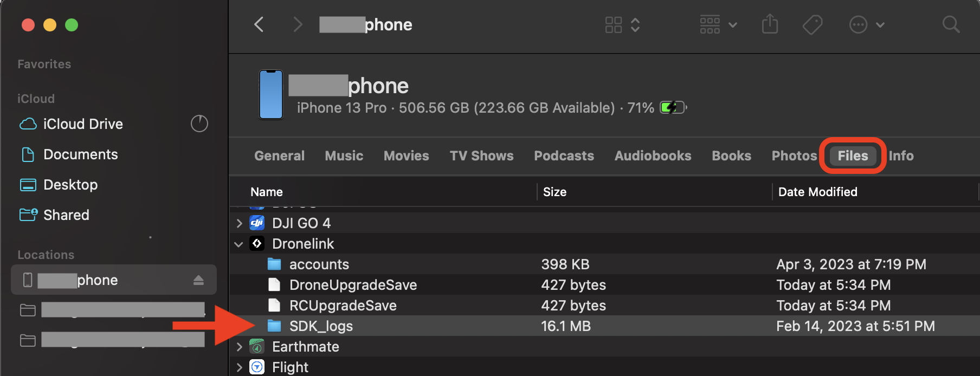This screenshot has height=376, width=980.
Task: Click the Share toolbar icon
Action: point(770,24)
